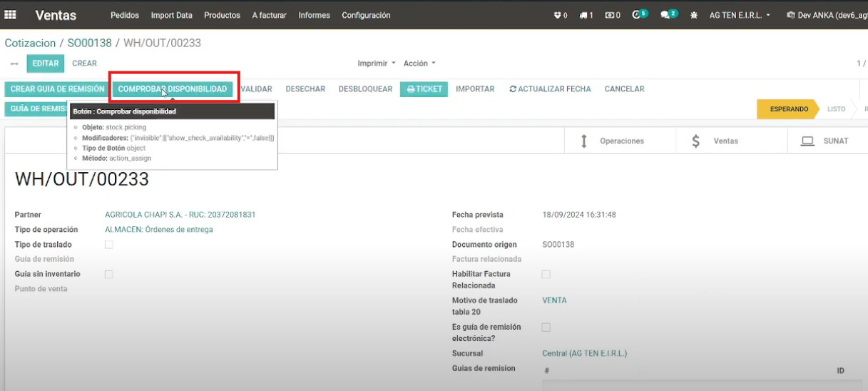Click the dropbox-style icon showing 0
868x391 pixels.
tap(561, 15)
